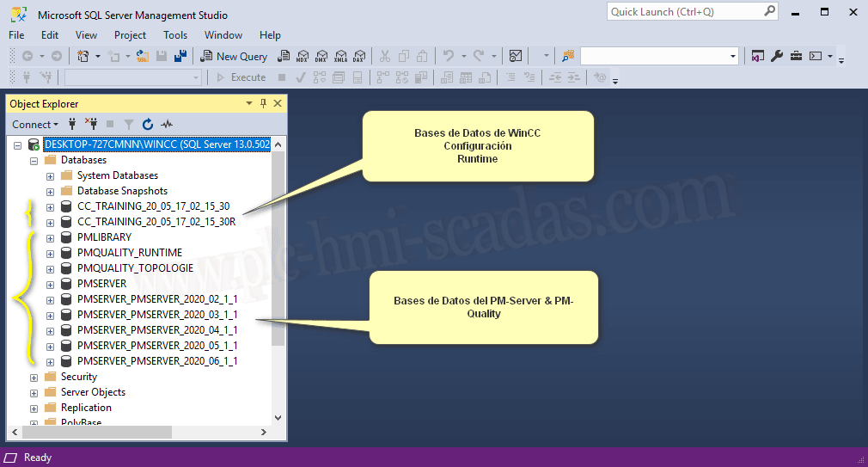
Task: Click the Object Explorer vertical scrollbar down arrow
Action: tap(278, 417)
